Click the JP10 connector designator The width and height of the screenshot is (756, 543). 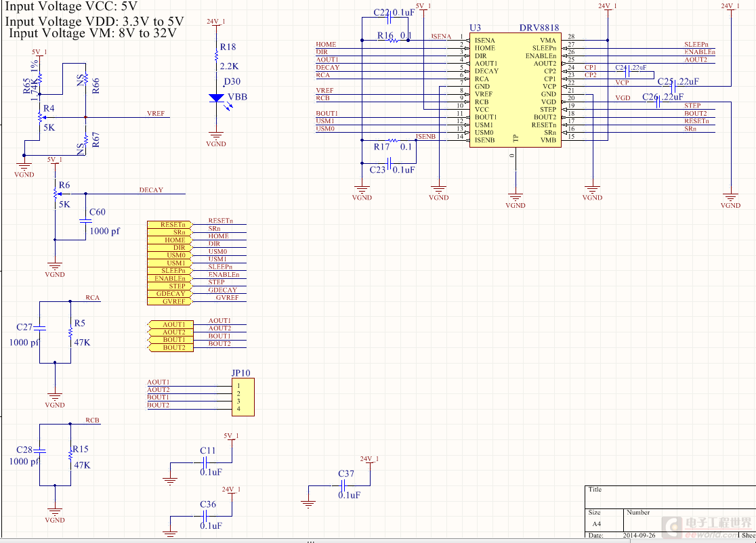coord(240,373)
